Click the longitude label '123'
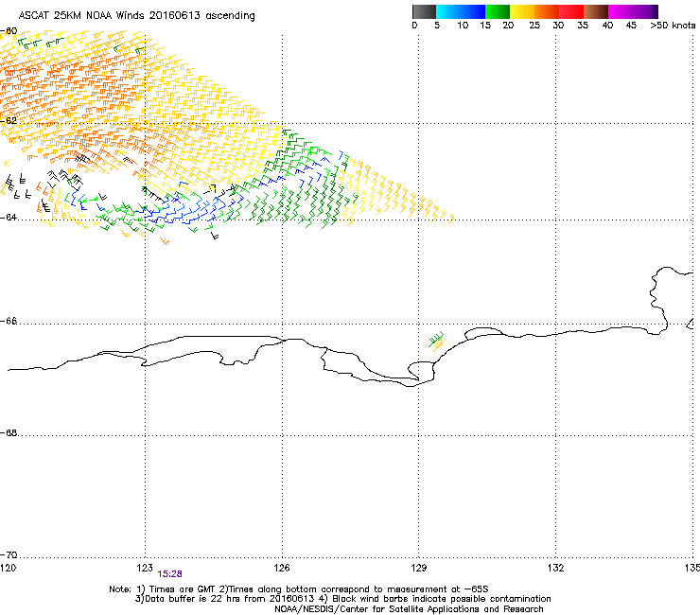The width and height of the screenshot is (700, 615). point(145,568)
